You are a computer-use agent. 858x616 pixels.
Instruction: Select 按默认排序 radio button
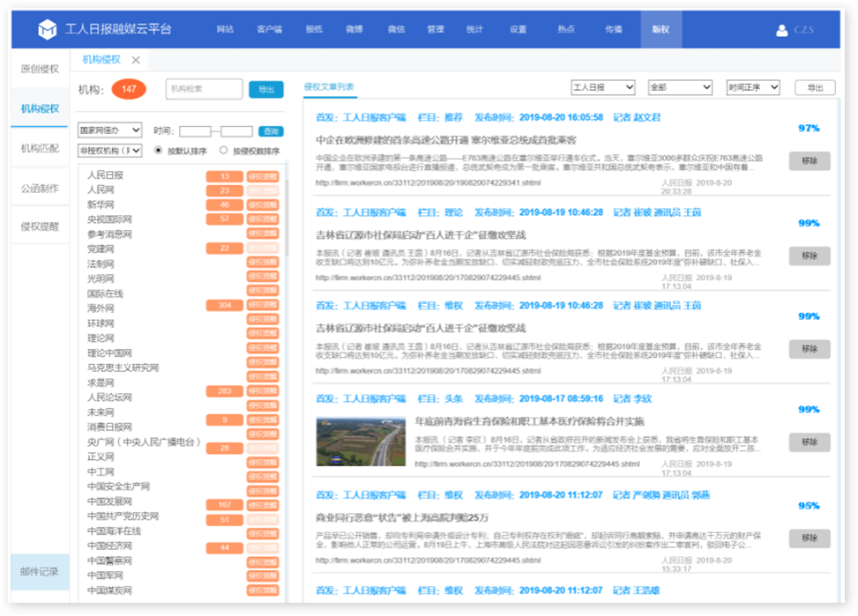tap(158, 151)
